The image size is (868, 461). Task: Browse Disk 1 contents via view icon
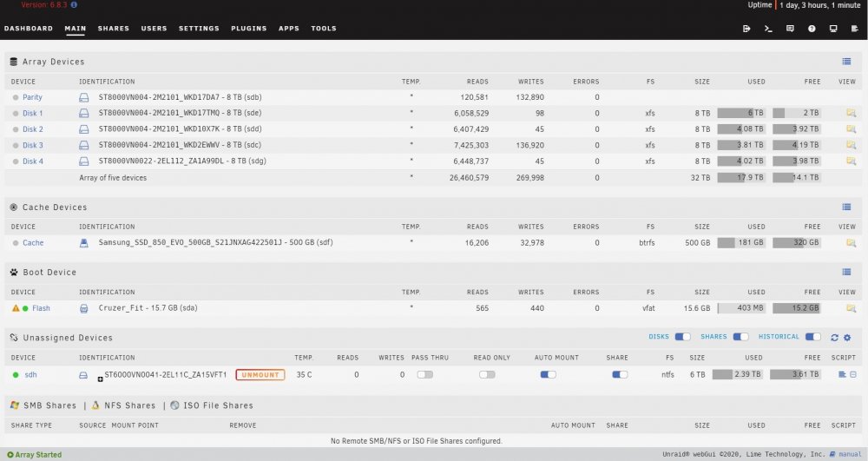tap(851, 113)
